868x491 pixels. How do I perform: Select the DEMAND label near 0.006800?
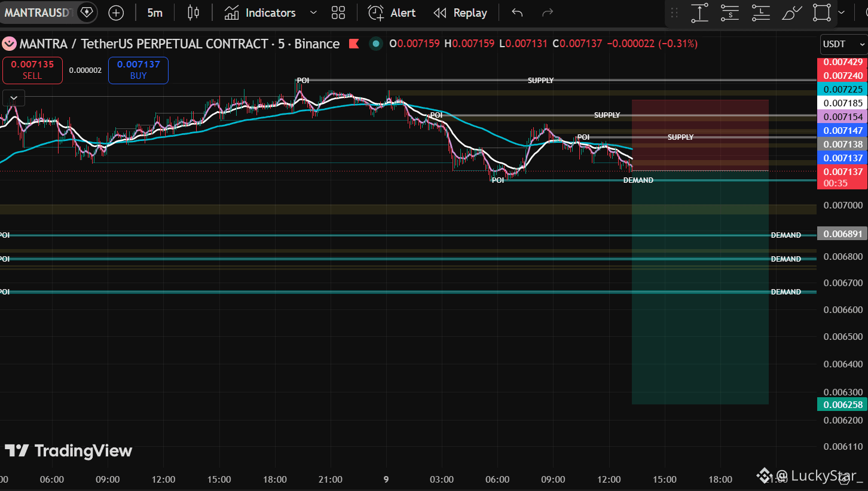tap(786, 259)
